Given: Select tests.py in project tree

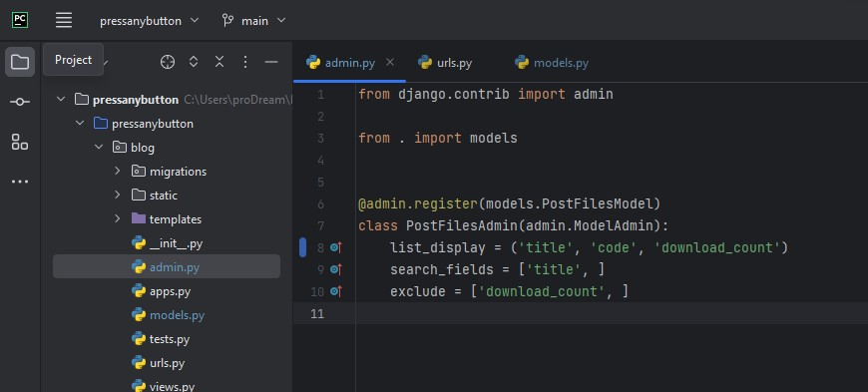Looking at the screenshot, I should coord(170,339).
